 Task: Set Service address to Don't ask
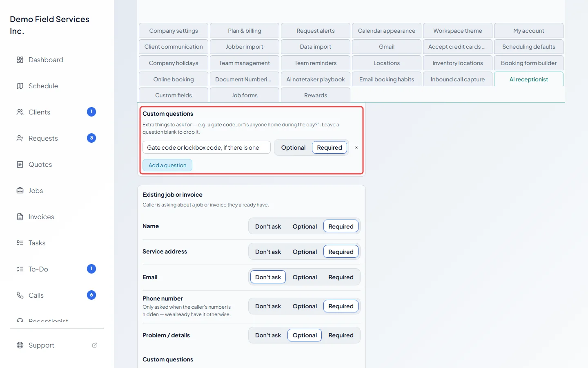268,252
